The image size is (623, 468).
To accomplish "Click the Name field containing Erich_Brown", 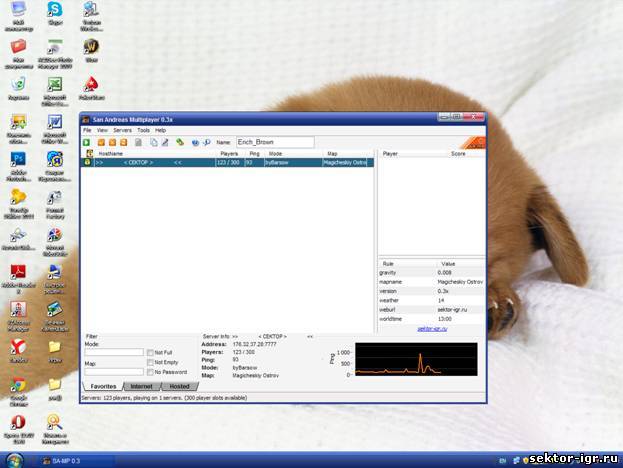I will click(275, 142).
